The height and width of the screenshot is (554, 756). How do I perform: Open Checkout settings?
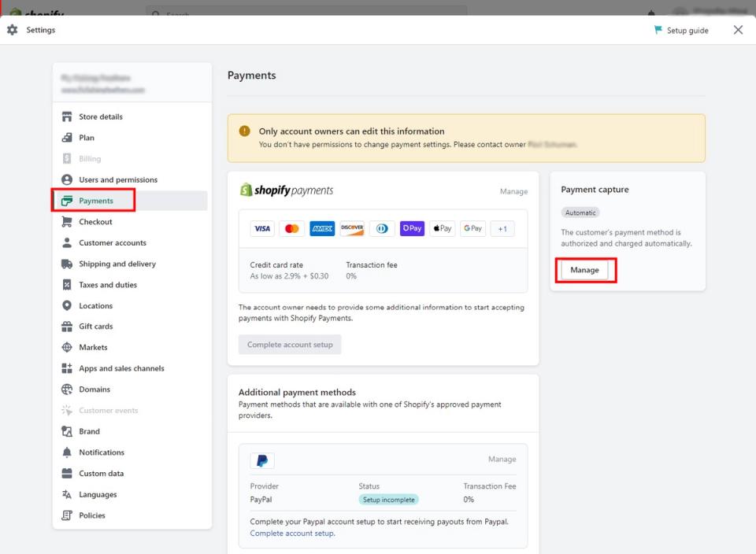coord(95,222)
